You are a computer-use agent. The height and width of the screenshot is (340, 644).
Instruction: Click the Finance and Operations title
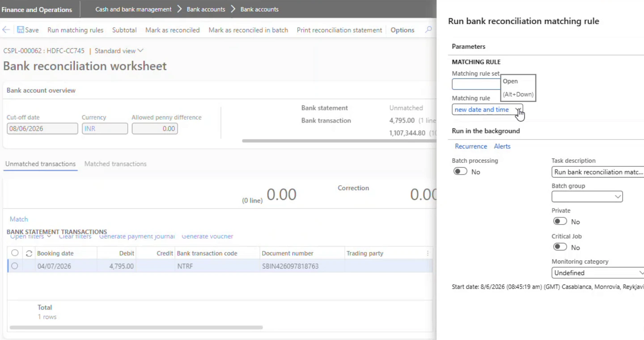[x=37, y=9]
